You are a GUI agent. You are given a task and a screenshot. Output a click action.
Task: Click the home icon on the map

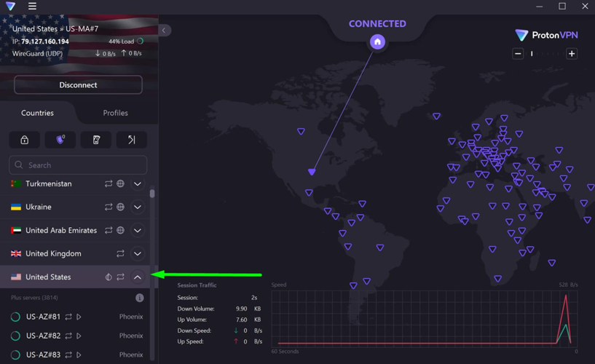[x=377, y=41]
